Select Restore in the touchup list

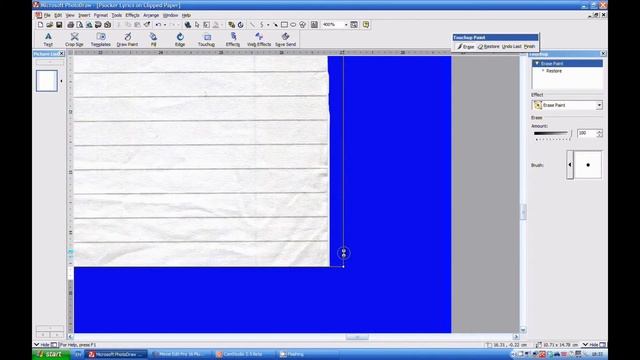(x=554, y=71)
